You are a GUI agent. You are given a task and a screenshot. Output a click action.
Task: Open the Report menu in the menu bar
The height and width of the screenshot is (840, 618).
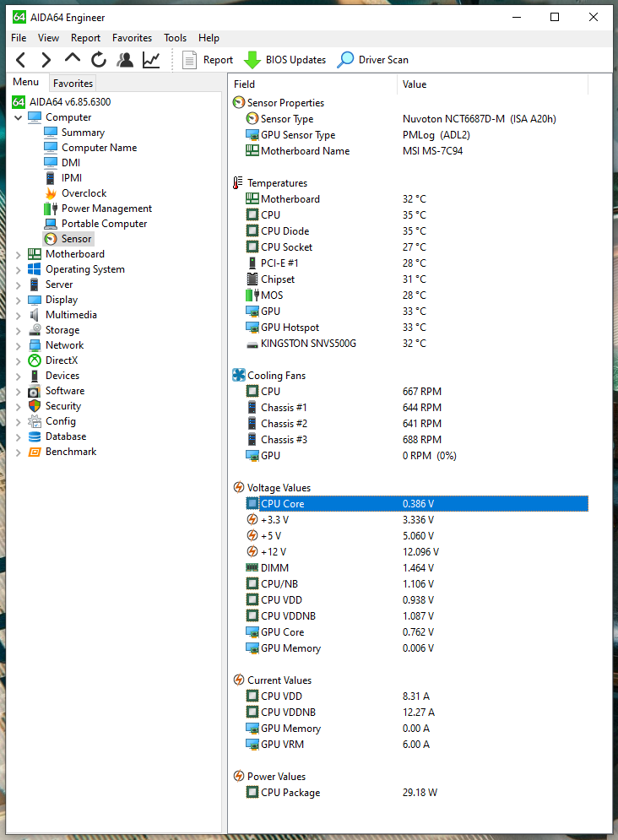tap(85, 38)
